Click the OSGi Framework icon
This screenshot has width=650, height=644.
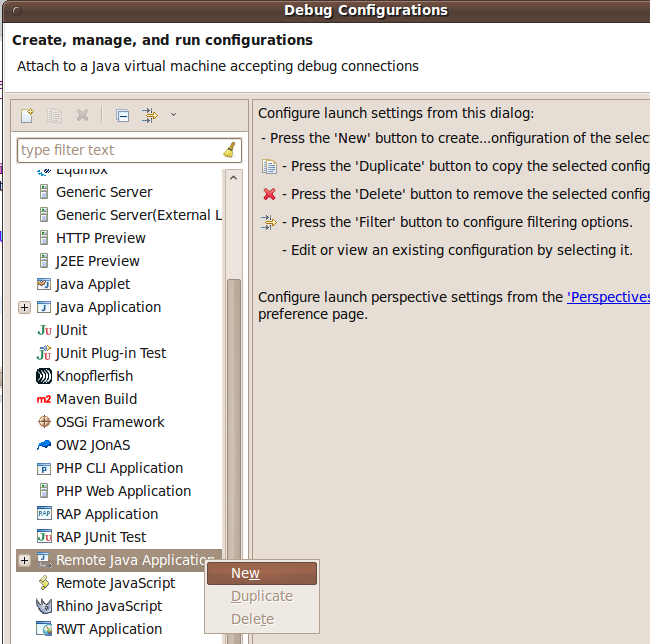pyautogui.click(x=44, y=422)
